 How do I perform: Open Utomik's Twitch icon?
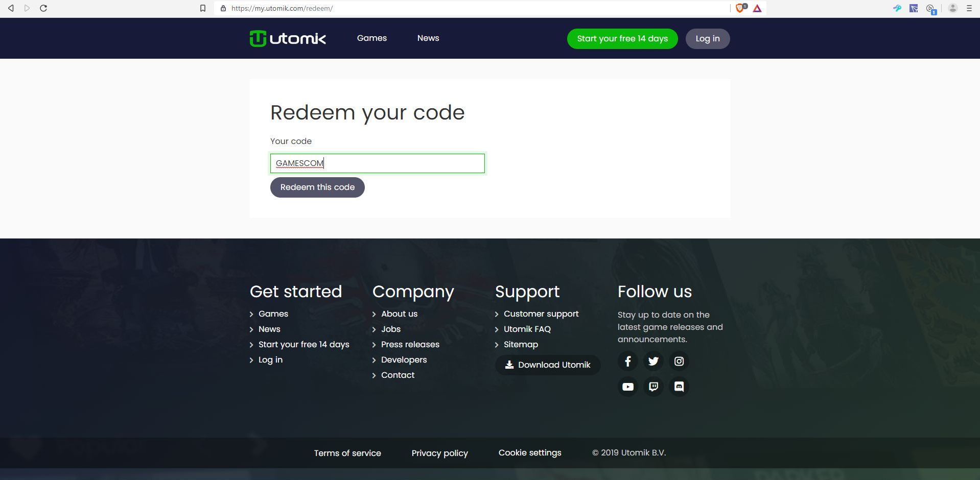coord(654,387)
